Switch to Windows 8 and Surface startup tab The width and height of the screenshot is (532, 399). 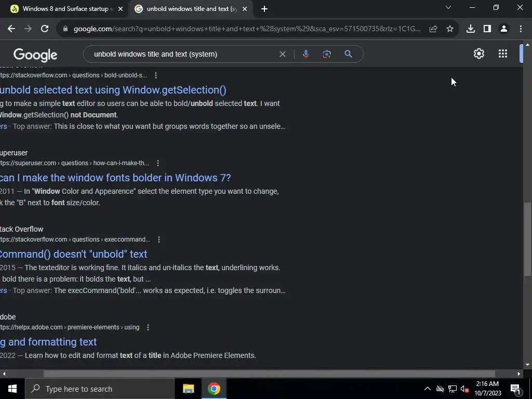click(64, 9)
